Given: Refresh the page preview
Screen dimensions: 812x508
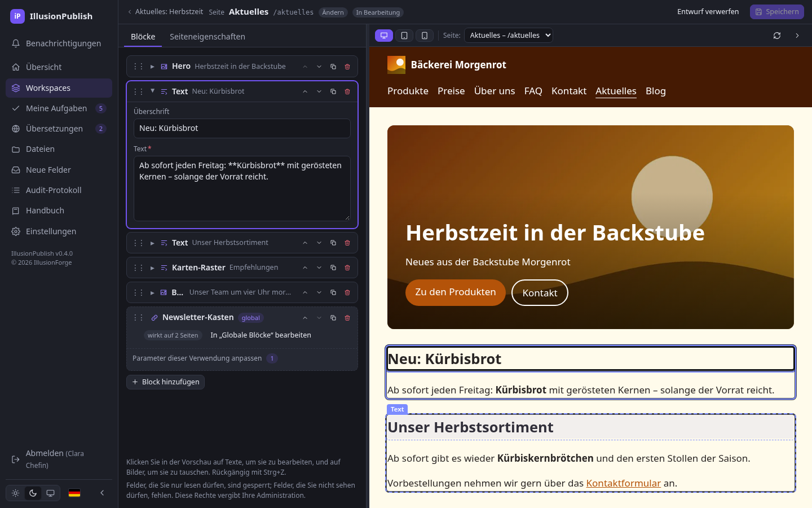Looking at the screenshot, I should [x=777, y=36].
